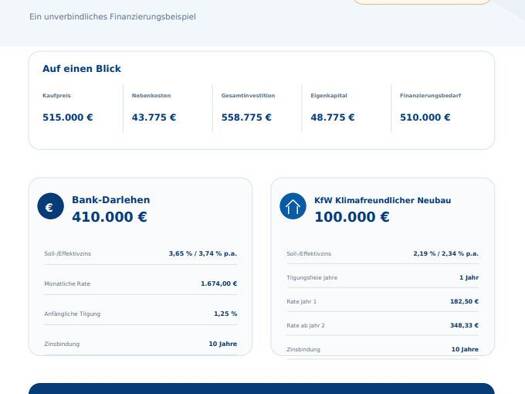This screenshot has width=525, height=394.
Task: Click the Monatliche Rate value 1.674,00 €
Action: pyautogui.click(x=219, y=284)
